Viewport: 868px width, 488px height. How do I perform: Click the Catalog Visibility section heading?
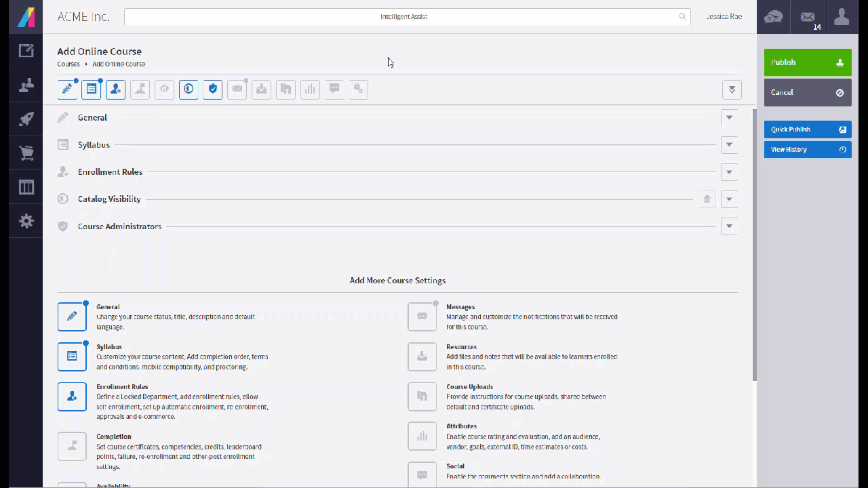coord(109,199)
